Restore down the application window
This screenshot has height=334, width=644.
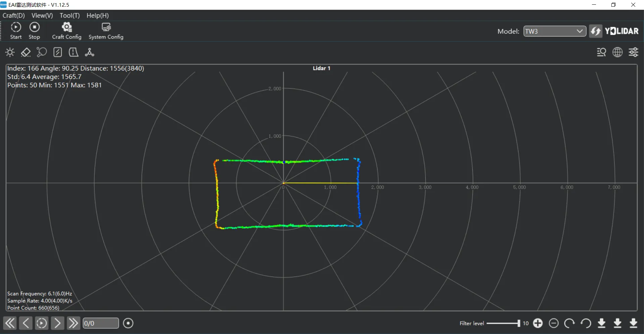(613, 5)
